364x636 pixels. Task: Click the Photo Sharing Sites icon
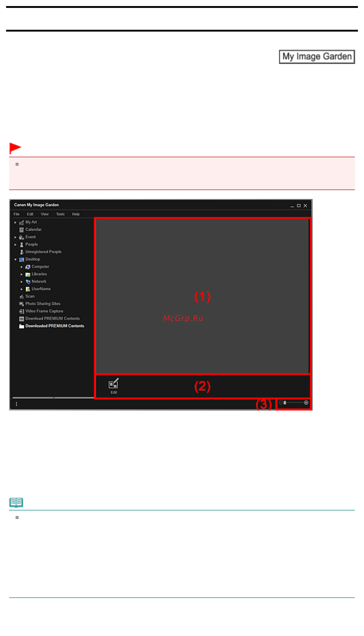[21, 304]
